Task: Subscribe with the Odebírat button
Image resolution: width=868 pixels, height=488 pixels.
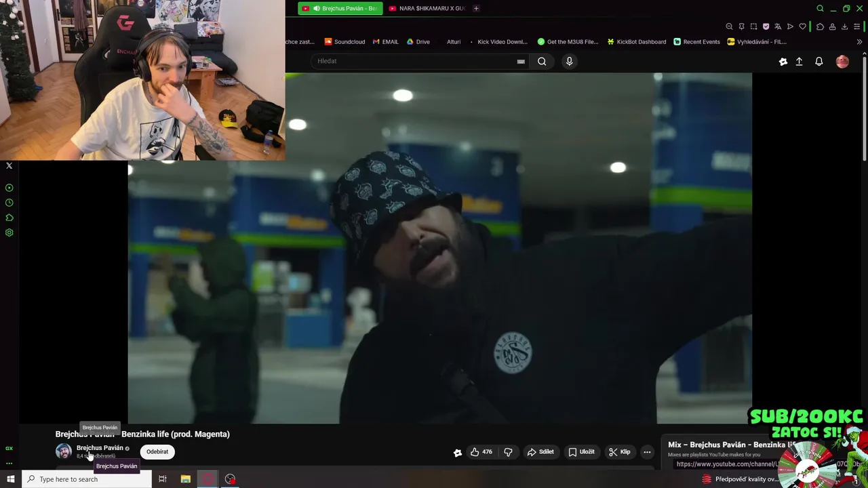Action: [x=157, y=452]
